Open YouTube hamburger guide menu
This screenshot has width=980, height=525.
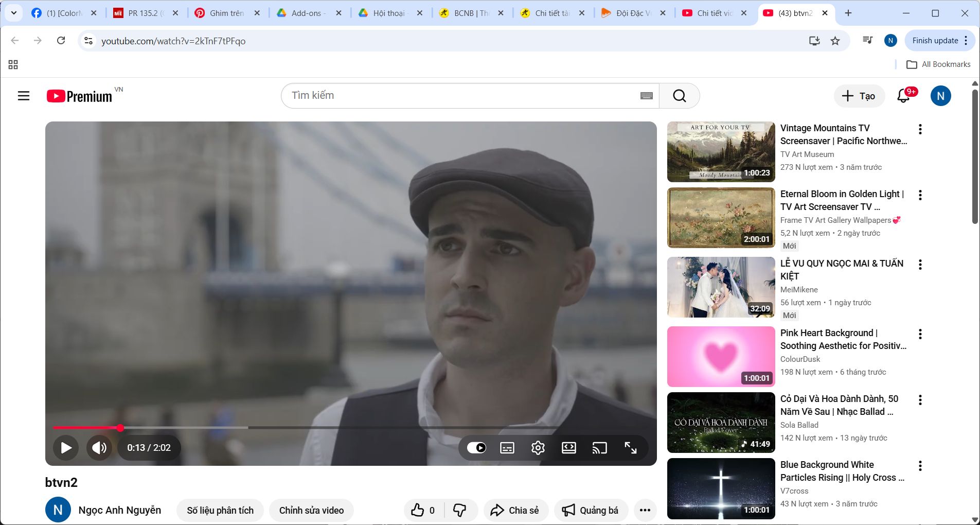tap(24, 96)
